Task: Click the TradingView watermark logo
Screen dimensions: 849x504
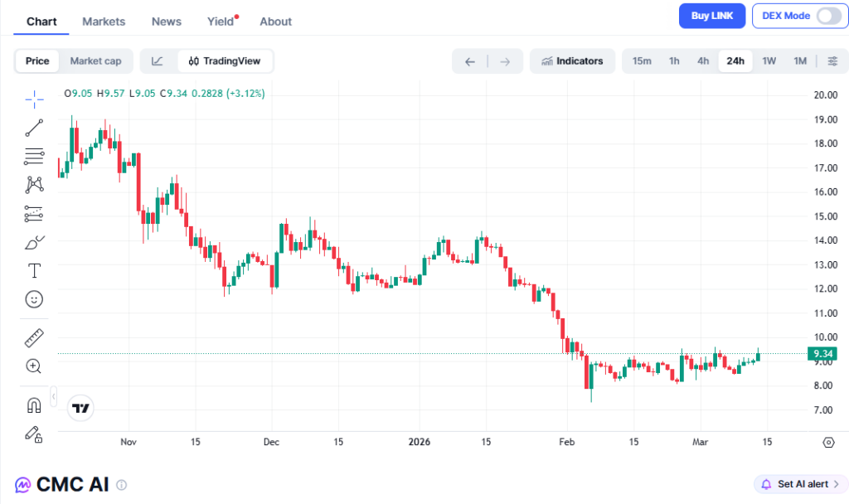Action: pos(80,407)
